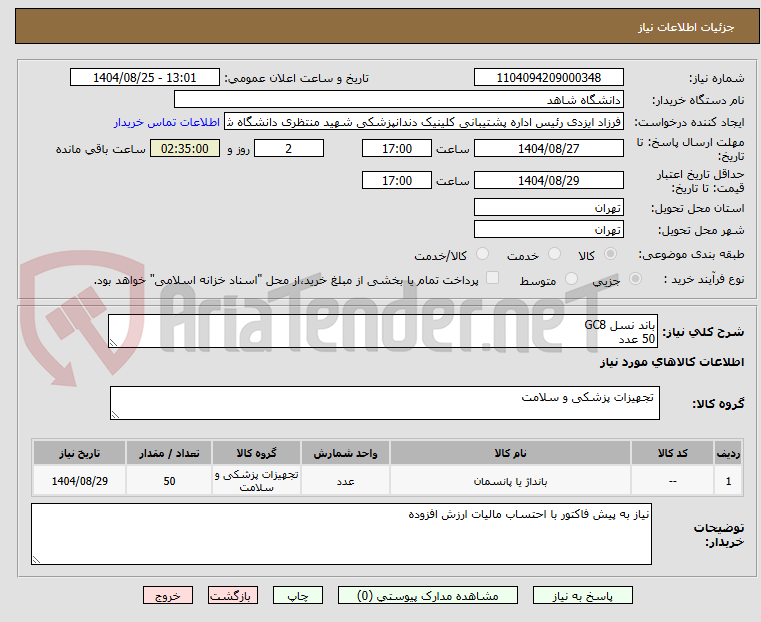
Task: Select 'جزیی' purchase process radio
Action: 635,278
